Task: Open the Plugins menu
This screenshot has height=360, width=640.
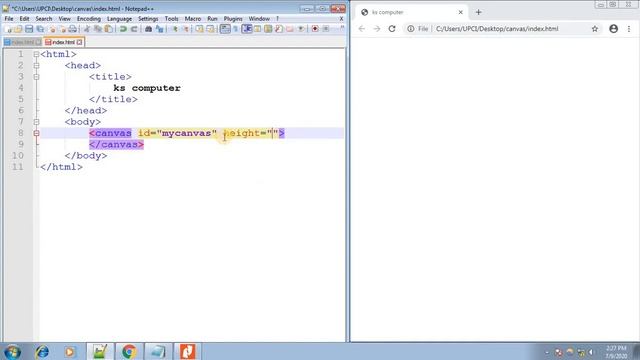Action: click(x=233, y=19)
